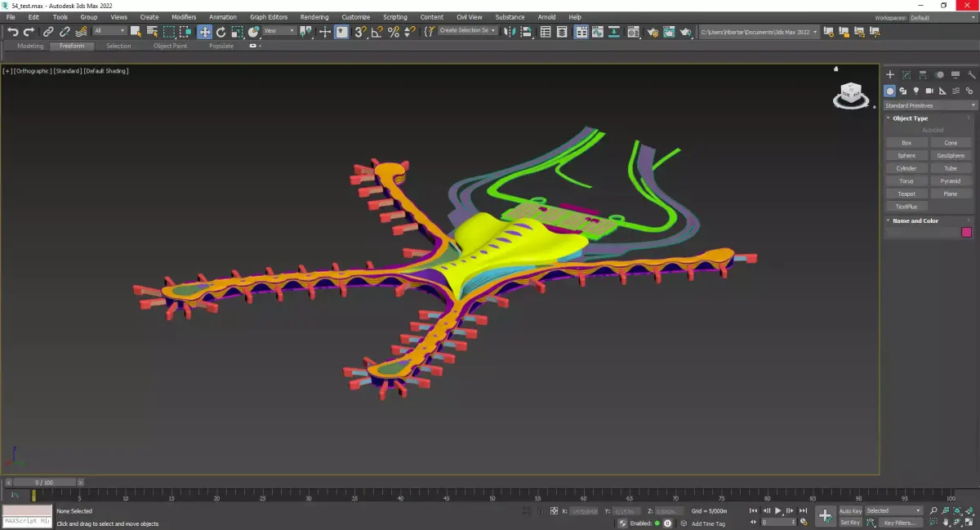Open the Schematic View icon
Screen dimensions: 980x530
click(x=614, y=32)
